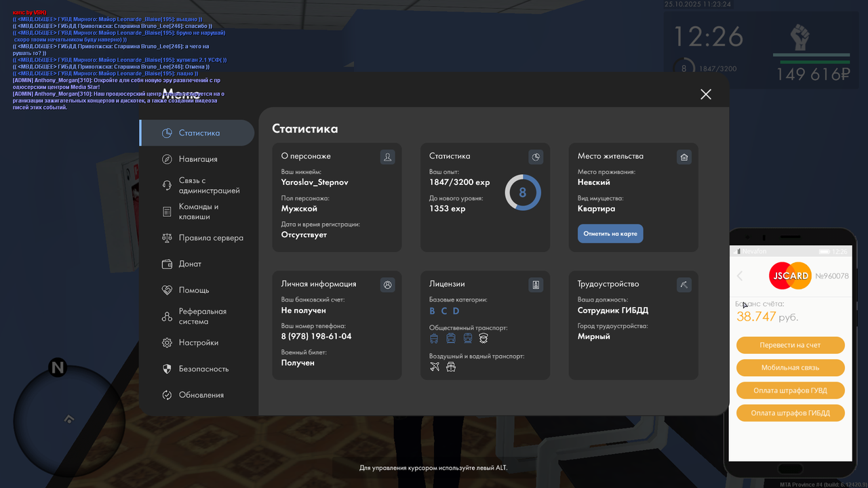868x488 pixels.
Task: Click the first public transport bus icon
Action: pyautogui.click(x=434, y=338)
